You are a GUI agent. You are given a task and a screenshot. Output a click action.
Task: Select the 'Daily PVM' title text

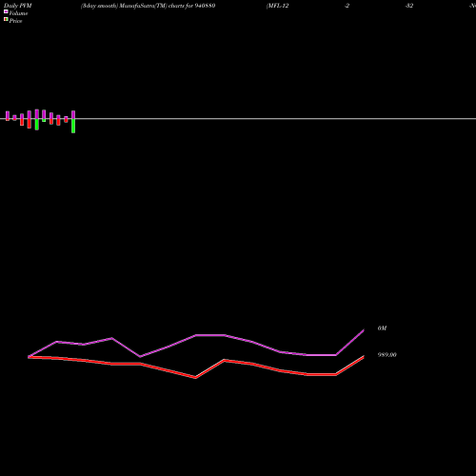click(x=18, y=6)
